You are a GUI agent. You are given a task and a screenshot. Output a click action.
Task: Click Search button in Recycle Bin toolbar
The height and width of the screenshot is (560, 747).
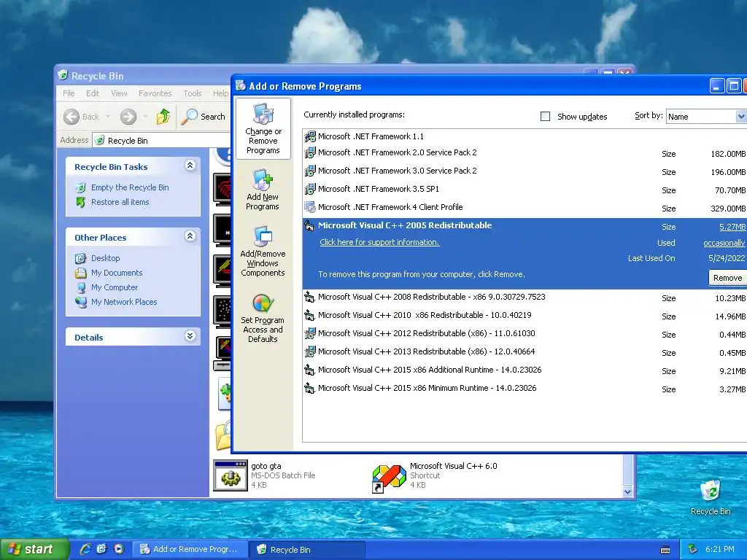pyautogui.click(x=203, y=117)
